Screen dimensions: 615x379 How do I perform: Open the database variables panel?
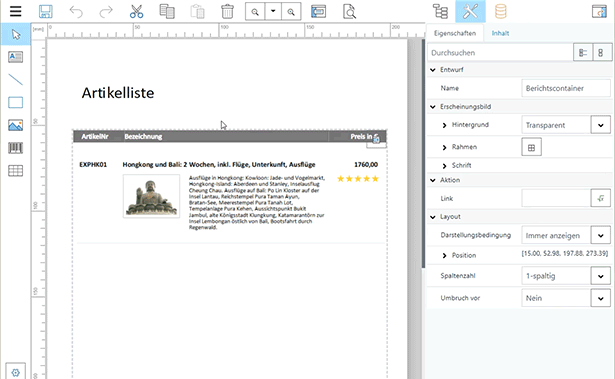pyautogui.click(x=500, y=11)
